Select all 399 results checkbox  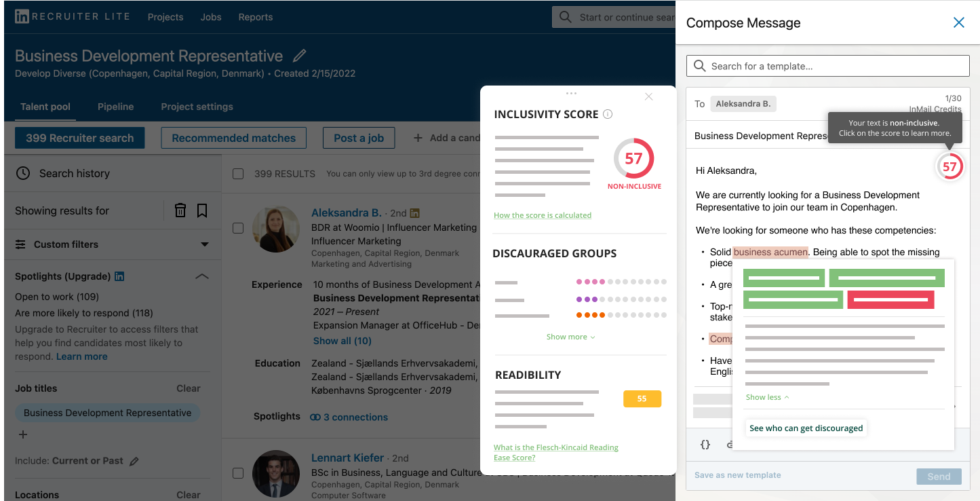[238, 174]
